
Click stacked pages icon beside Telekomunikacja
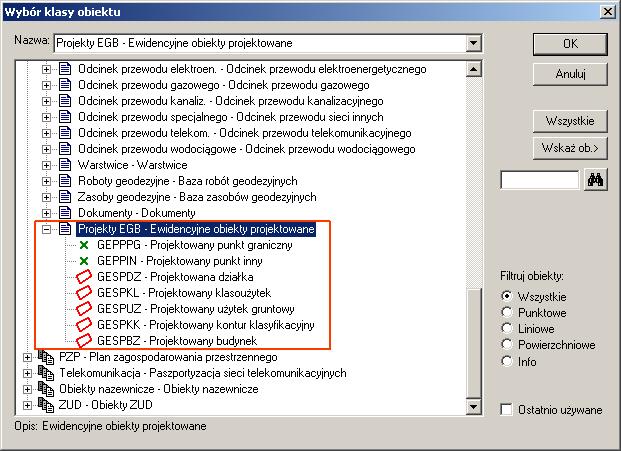(46, 373)
